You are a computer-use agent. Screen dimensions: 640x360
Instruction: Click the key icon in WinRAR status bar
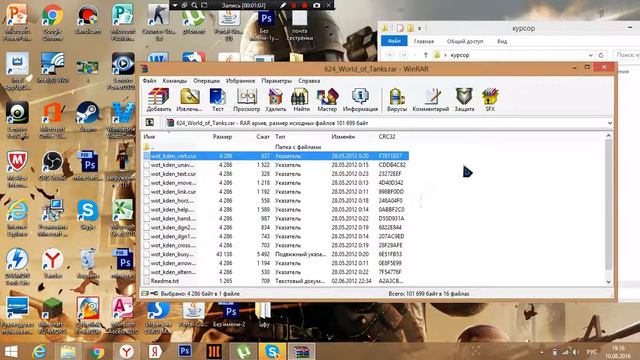point(154,293)
